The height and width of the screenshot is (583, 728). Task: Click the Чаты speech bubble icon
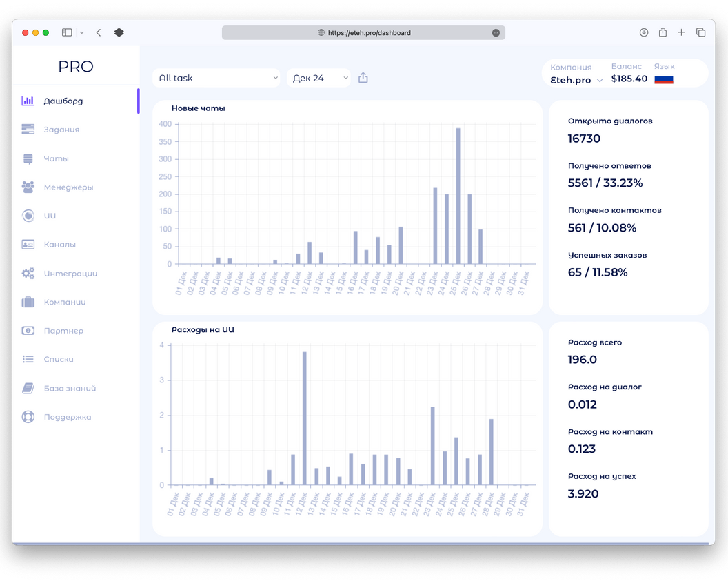(28, 158)
